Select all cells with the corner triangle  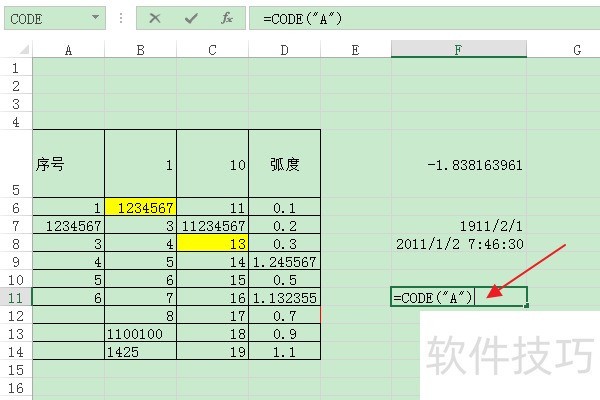(24, 49)
